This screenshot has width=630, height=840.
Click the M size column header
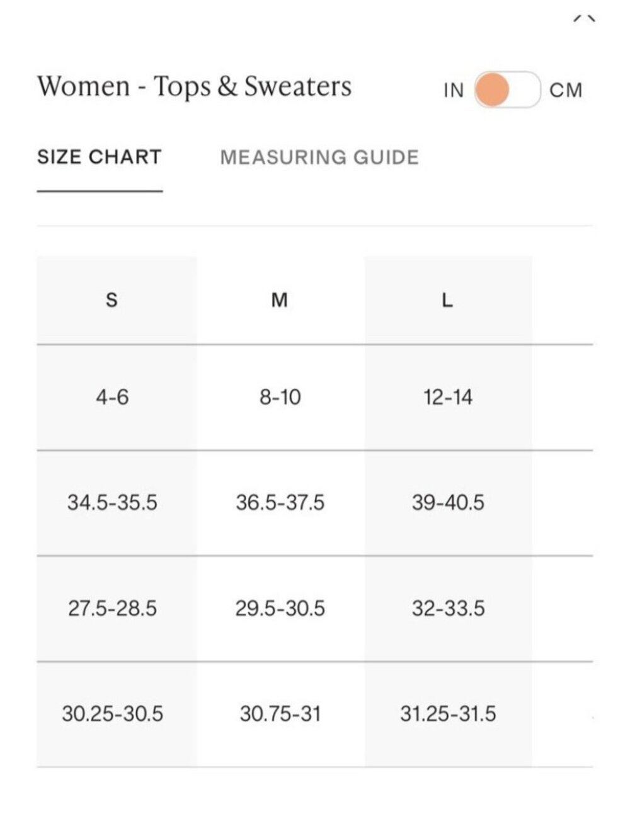click(280, 300)
